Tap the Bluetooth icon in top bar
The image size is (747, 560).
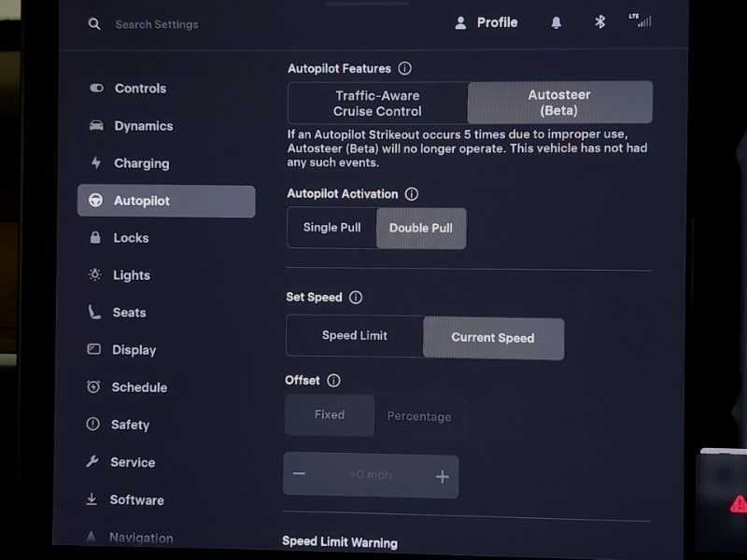pos(600,22)
